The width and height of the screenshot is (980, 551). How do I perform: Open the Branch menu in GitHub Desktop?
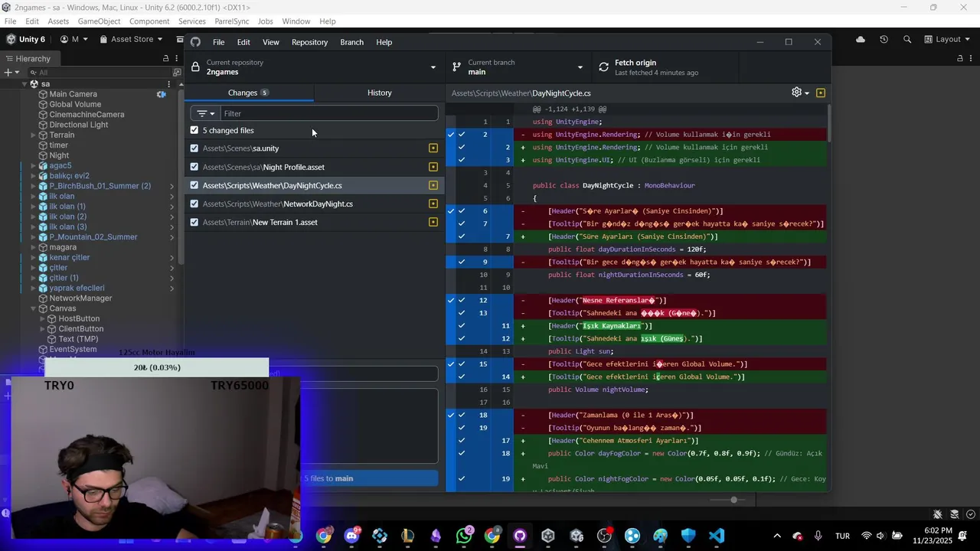(x=352, y=42)
